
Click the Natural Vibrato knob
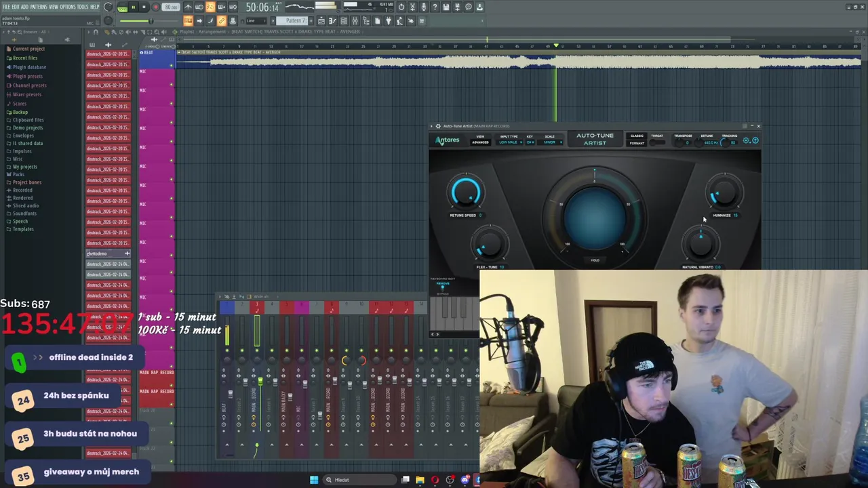pyautogui.click(x=701, y=245)
